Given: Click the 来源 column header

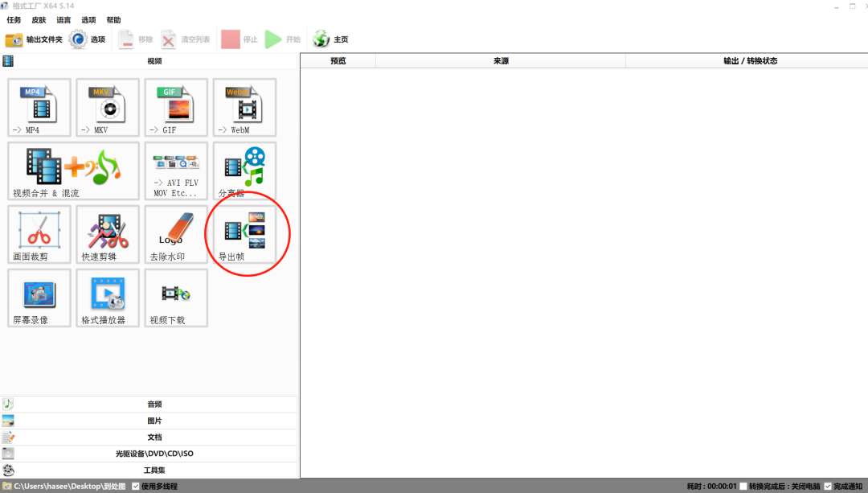Looking at the screenshot, I should (501, 61).
